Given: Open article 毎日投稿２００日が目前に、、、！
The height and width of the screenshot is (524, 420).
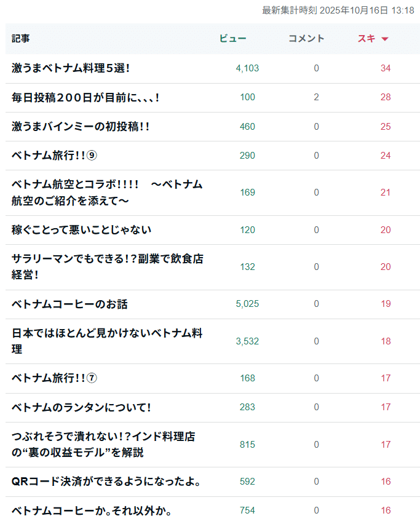Looking at the screenshot, I should click(x=85, y=97).
